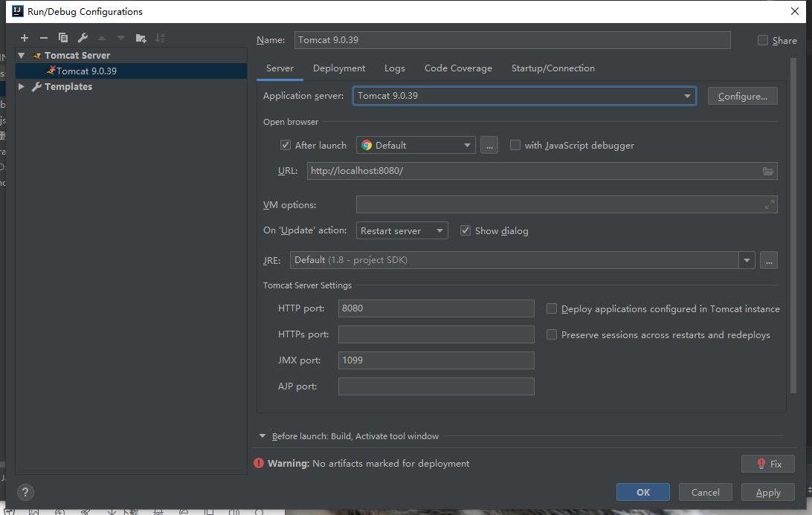Image resolution: width=812 pixels, height=515 pixels.
Task: Click the warning error icon
Action: tap(259, 463)
